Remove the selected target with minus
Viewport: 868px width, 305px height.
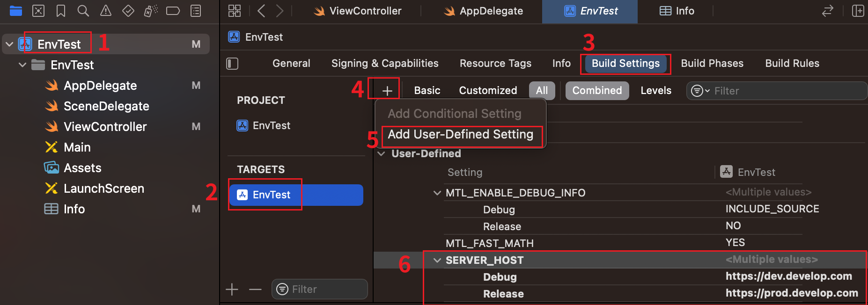pos(255,290)
